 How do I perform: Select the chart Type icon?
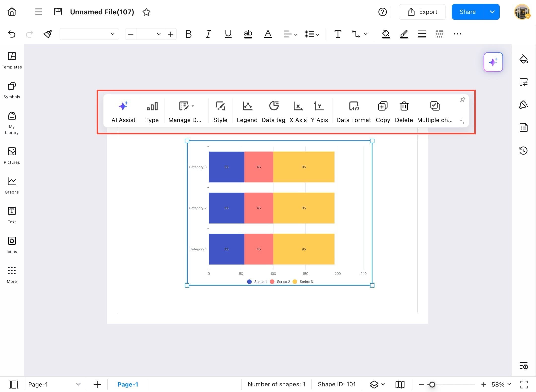point(152,110)
